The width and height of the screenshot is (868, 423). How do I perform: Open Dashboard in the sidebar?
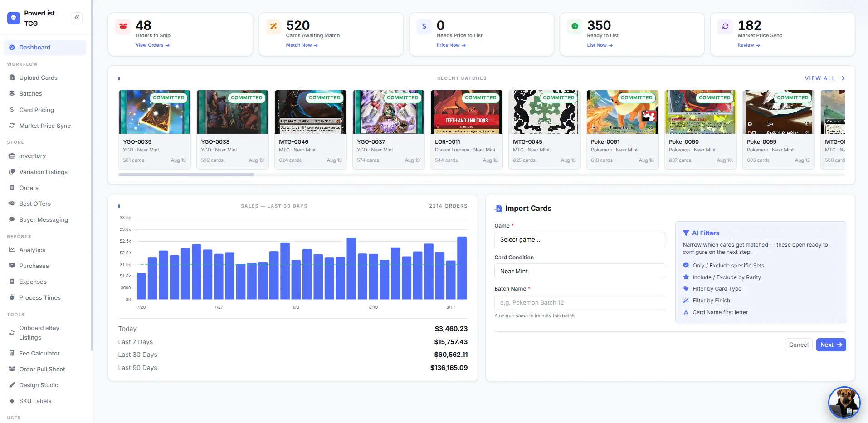point(45,48)
